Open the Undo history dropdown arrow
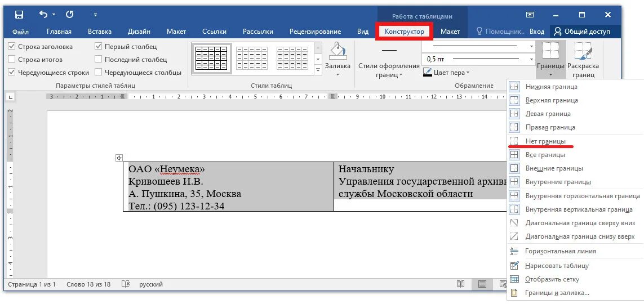The height and width of the screenshot is (304, 644). (x=54, y=15)
